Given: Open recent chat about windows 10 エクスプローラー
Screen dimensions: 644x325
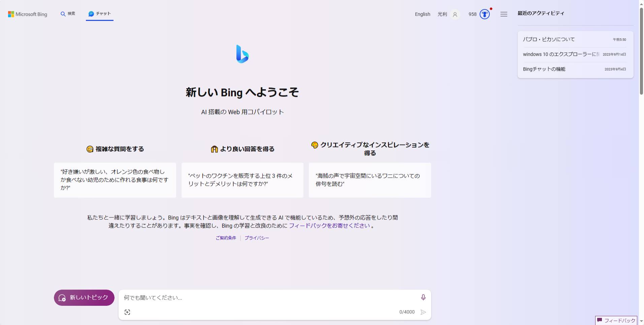Looking at the screenshot, I should (x=575, y=54).
